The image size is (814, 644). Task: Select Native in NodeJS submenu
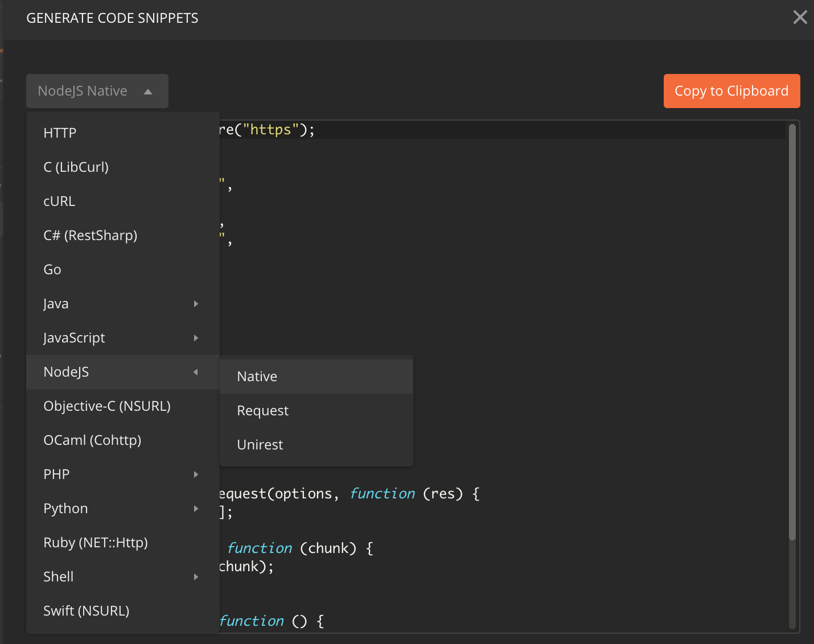pos(316,377)
